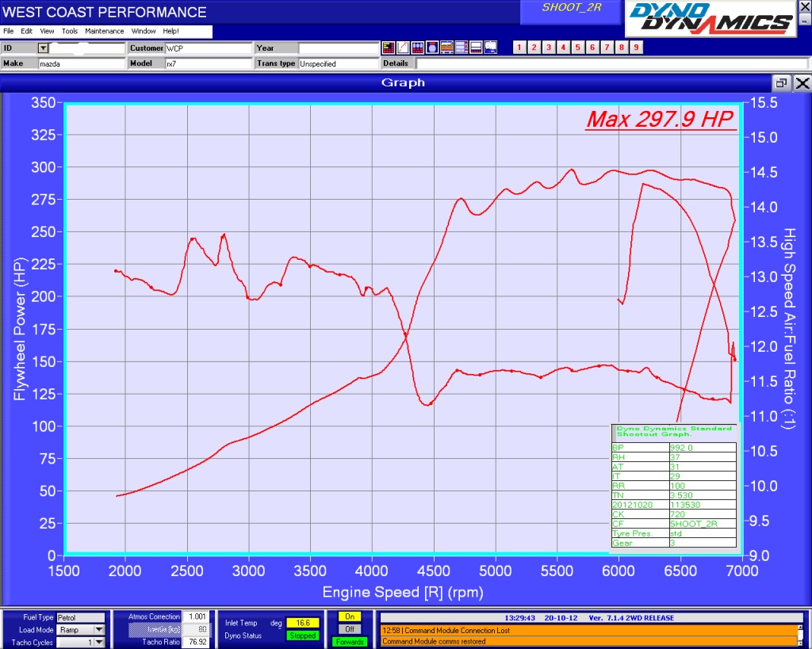Expand the Tacho Cycles dropdown
Image resolution: width=812 pixels, height=649 pixels.
tap(99, 643)
